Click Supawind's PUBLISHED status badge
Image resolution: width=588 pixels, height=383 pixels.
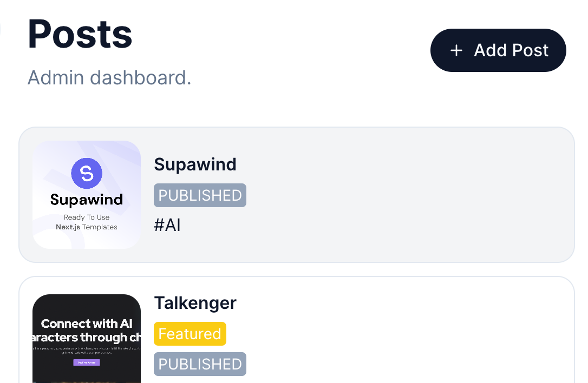click(x=200, y=195)
